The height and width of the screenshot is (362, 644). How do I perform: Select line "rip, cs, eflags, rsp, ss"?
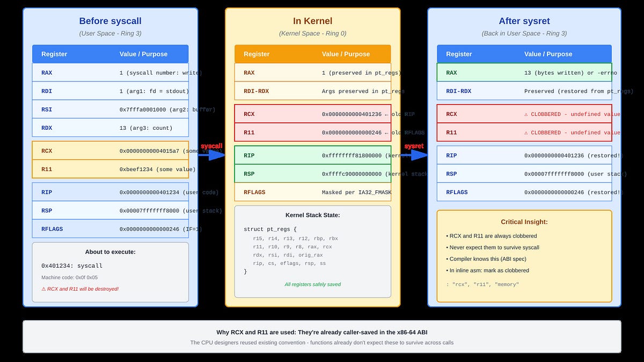(289, 263)
